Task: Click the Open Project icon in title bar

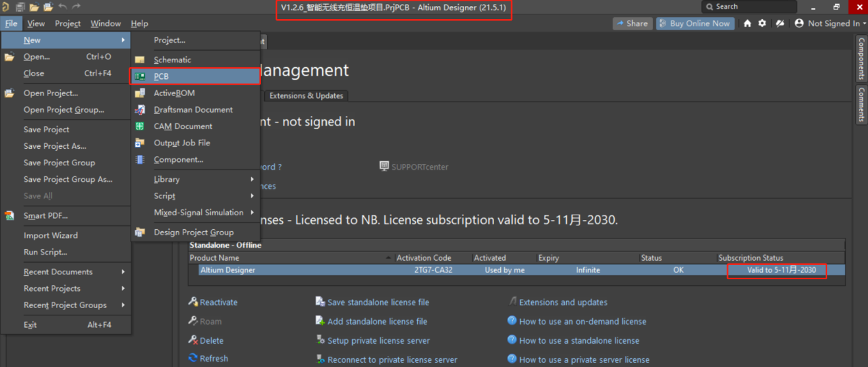Action: click(48, 7)
